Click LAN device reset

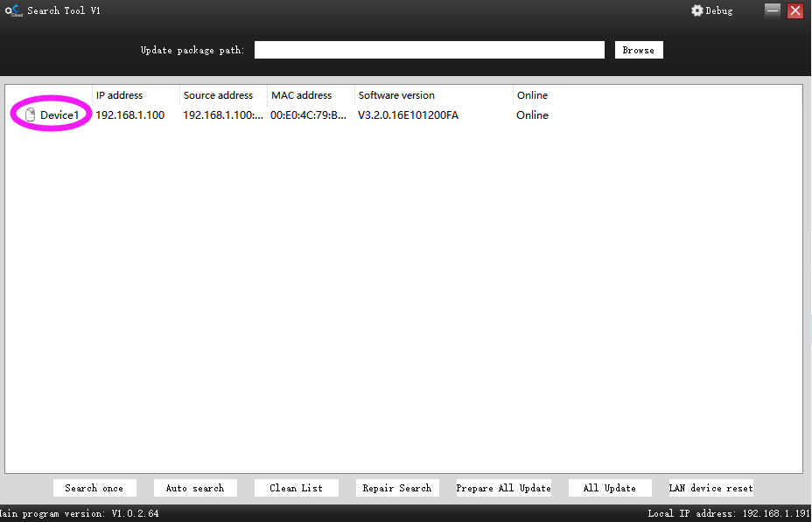coord(711,488)
